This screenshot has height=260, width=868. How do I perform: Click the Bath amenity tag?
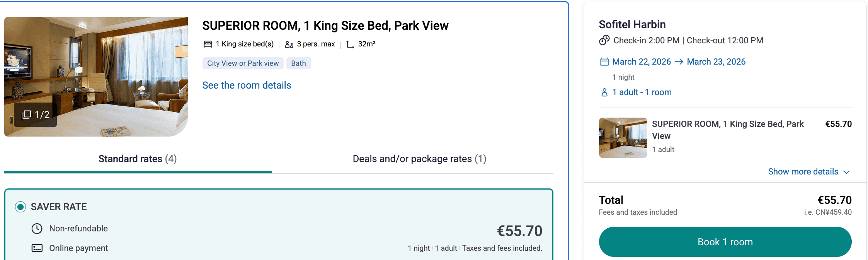[x=298, y=63]
